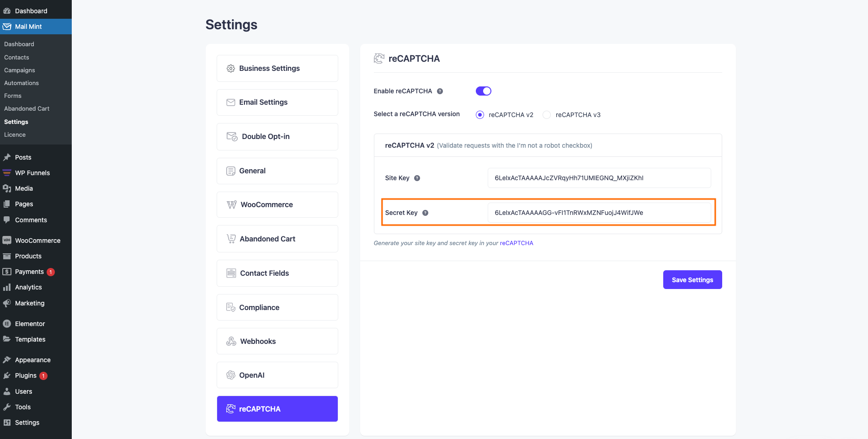Open the Contact Fields tab
The image size is (868, 439).
click(277, 273)
